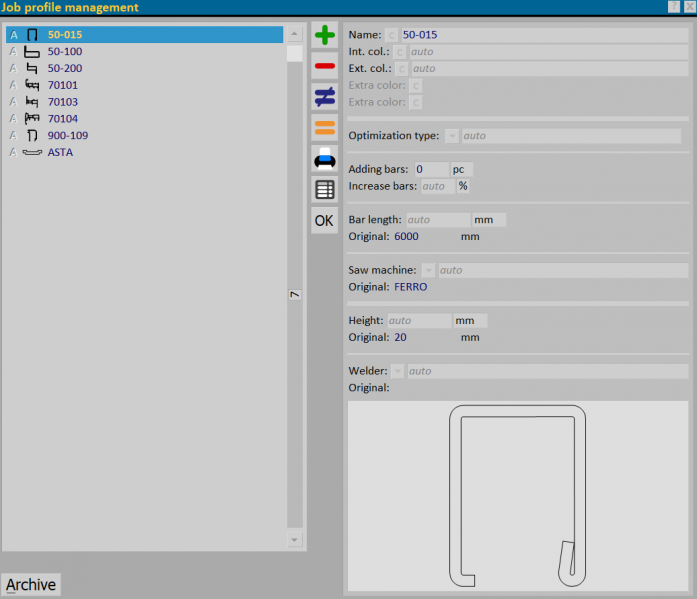Open the Saw machine dropdown arrow
697x599 pixels.
coord(428,270)
